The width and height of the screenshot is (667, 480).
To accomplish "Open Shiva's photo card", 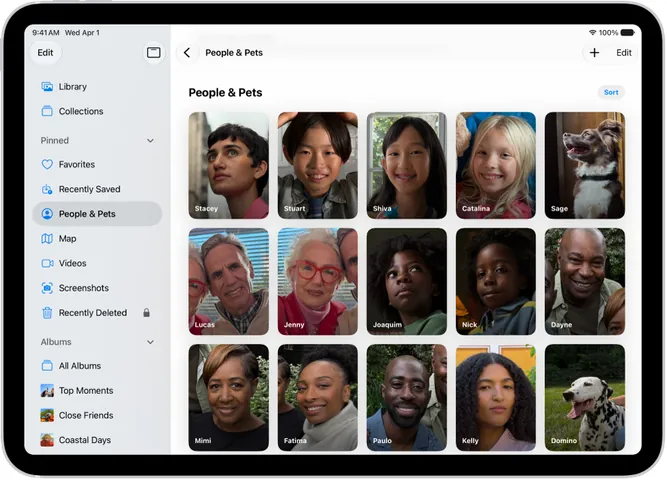I will point(407,166).
